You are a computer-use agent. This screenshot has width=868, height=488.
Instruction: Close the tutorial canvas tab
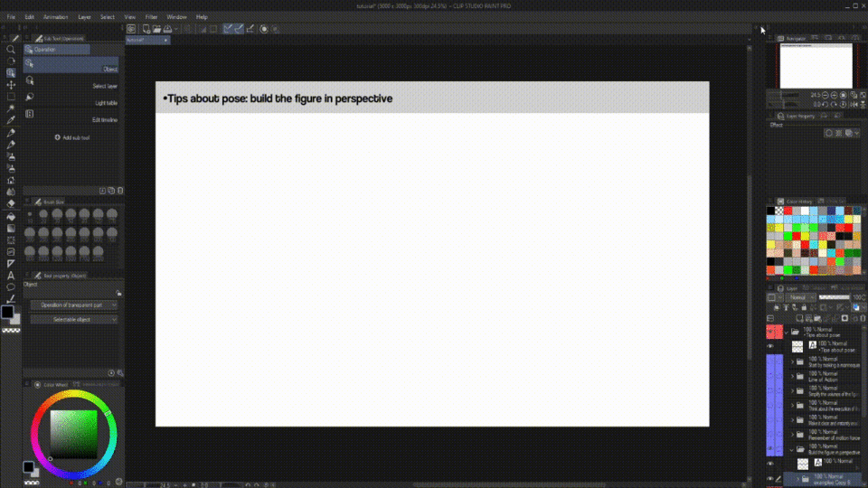tap(165, 40)
